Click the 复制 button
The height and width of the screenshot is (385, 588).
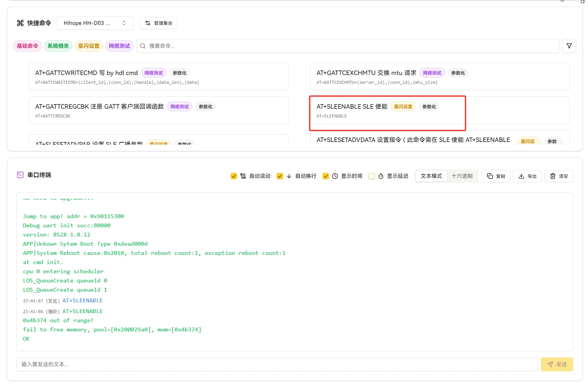point(496,176)
